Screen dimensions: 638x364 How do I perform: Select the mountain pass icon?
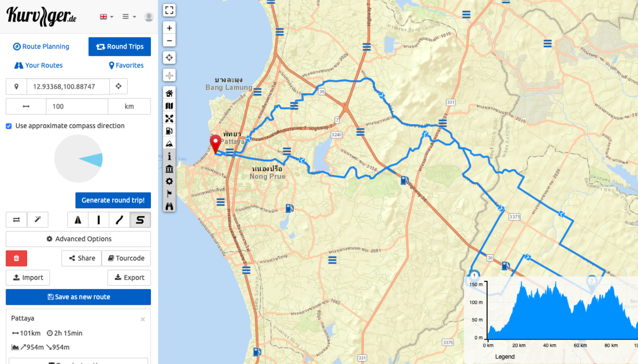[x=169, y=143]
